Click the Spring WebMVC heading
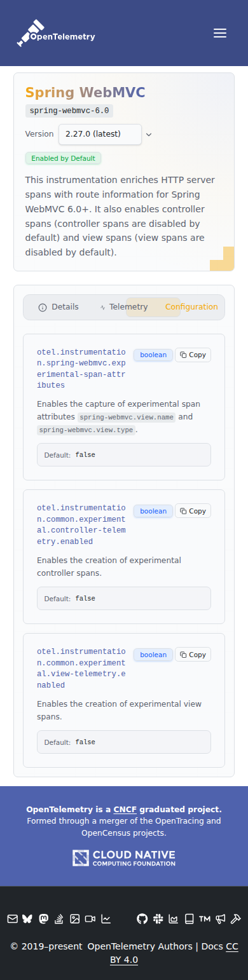This screenshot has width=248, height=980. coord(85,92)
